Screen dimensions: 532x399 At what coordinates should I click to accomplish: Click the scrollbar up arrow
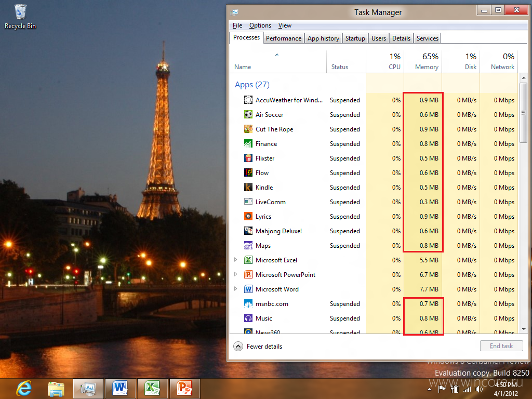(523, 78)
